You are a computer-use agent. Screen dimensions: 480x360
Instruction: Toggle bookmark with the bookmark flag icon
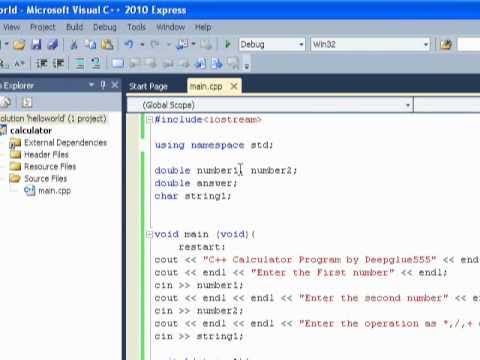click(118, 63)
